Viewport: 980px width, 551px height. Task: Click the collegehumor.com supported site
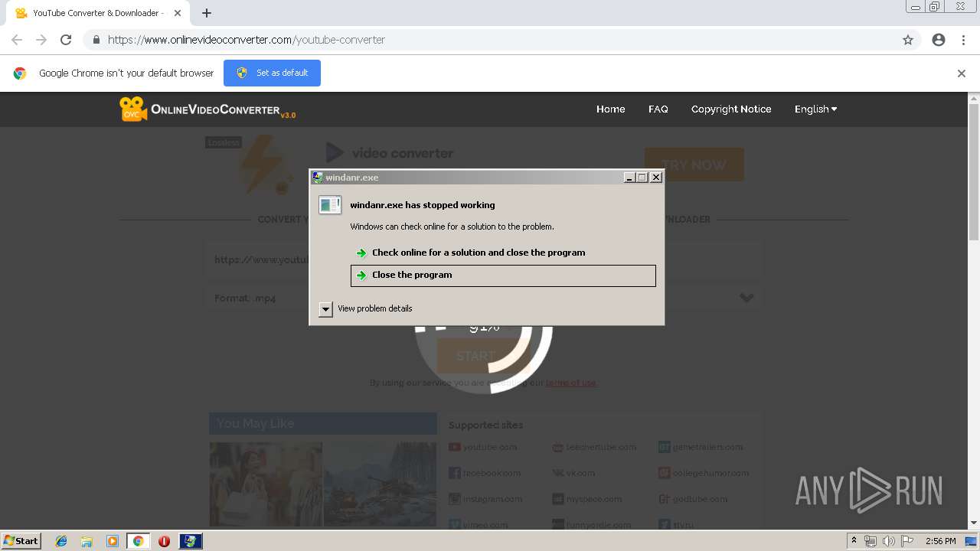coord(704,473)
